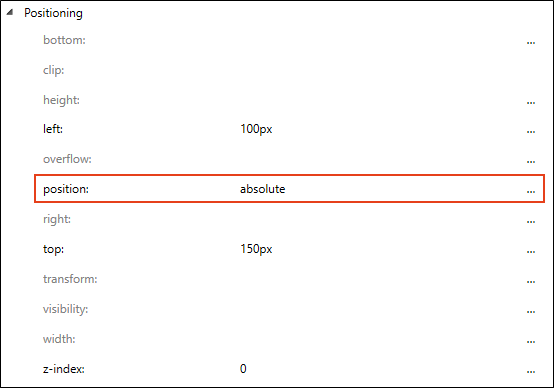Screen dimensions: 554x388
Task: Click the Positioning section header
Action: (53, 13)
